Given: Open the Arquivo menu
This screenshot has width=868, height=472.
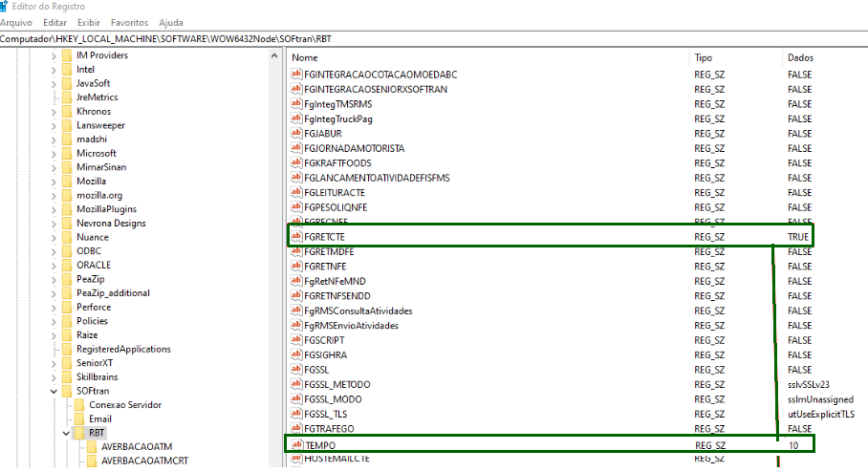Looking at the screenshot, I should click(x=15, y=23).
